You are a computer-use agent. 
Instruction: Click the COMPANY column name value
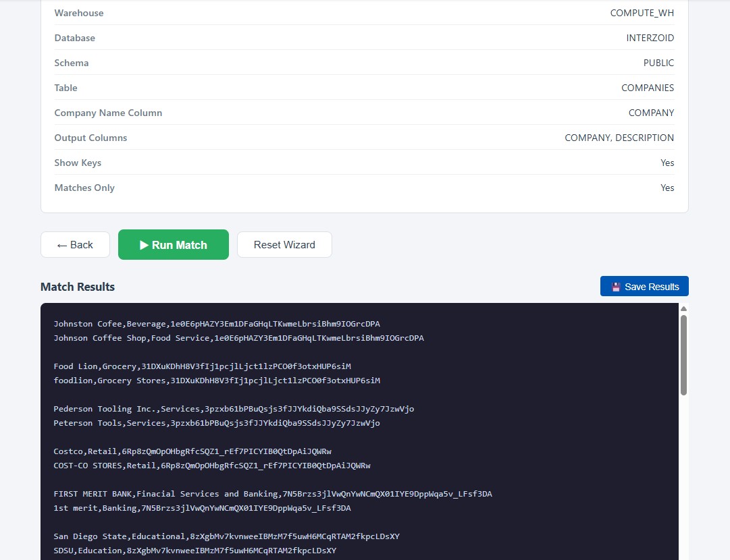[651, 113]
